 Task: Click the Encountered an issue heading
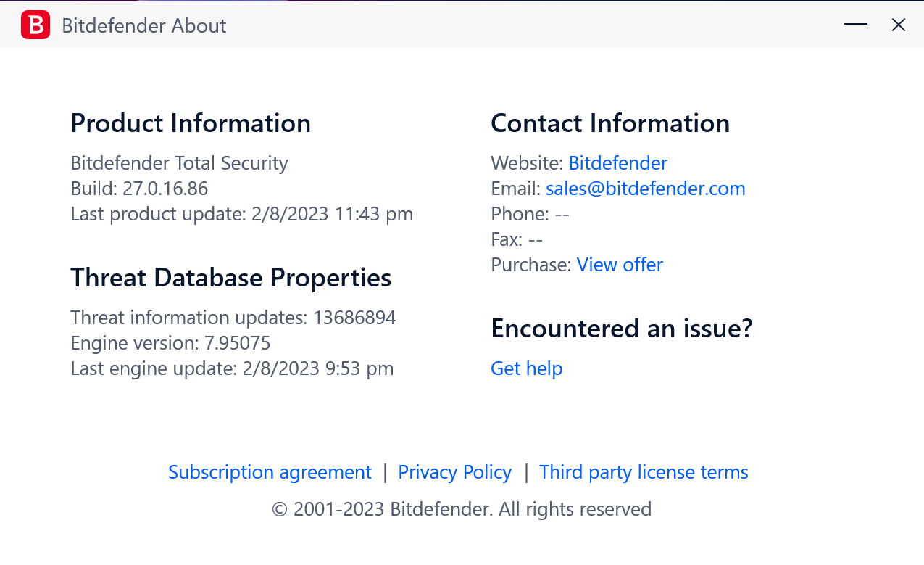click(x=622, y=329)
